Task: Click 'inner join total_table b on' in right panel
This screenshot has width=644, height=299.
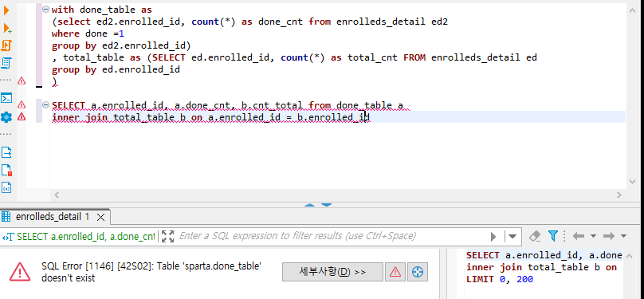Action: click(x=541, y=267)
